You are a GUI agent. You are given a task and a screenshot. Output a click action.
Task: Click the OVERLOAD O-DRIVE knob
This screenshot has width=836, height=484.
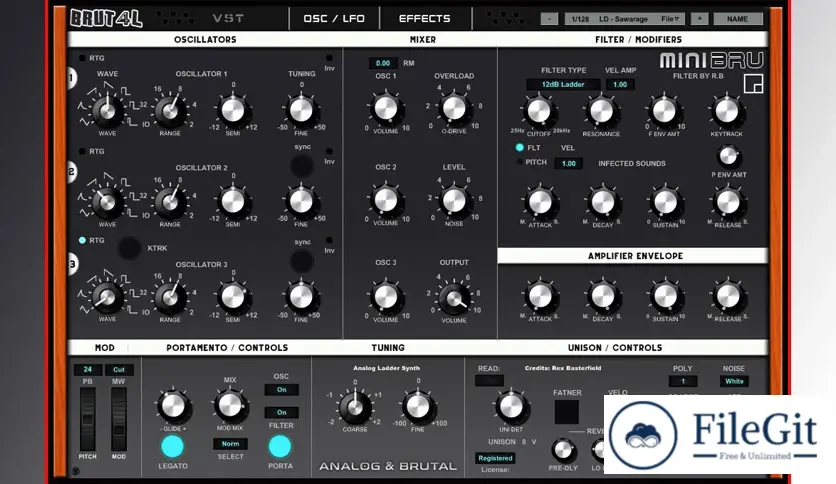[454, 108]
